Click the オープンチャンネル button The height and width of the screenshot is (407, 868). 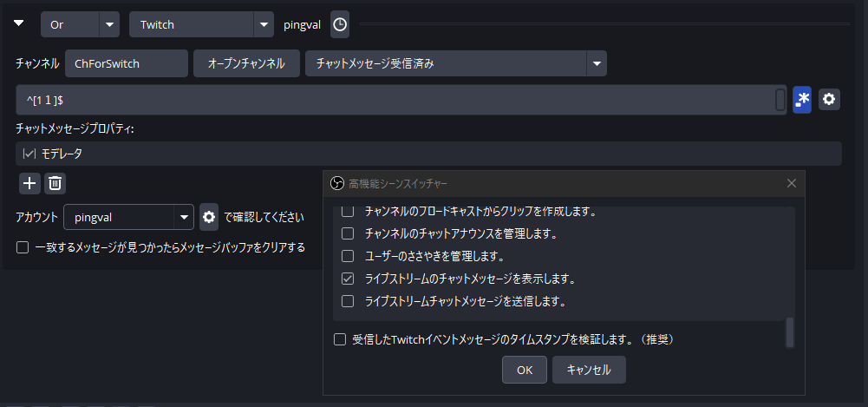247,63
